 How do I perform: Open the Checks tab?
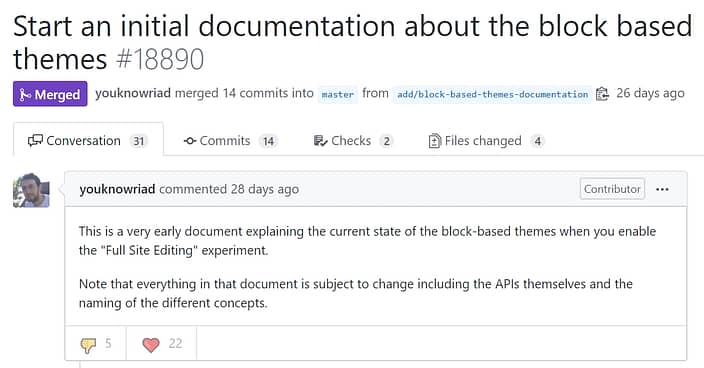click(x=353, y=141)
